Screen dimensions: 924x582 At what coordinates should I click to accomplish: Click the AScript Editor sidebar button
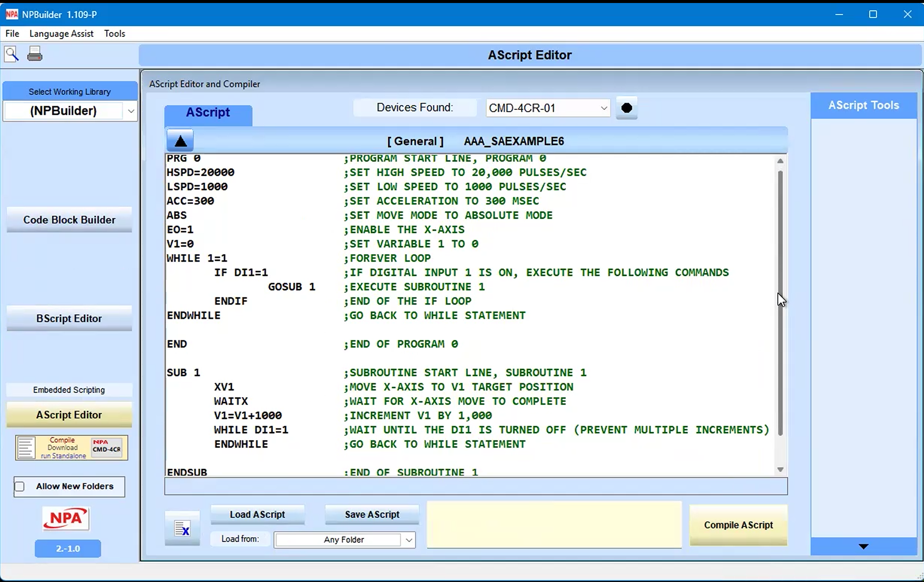[69, 415]
